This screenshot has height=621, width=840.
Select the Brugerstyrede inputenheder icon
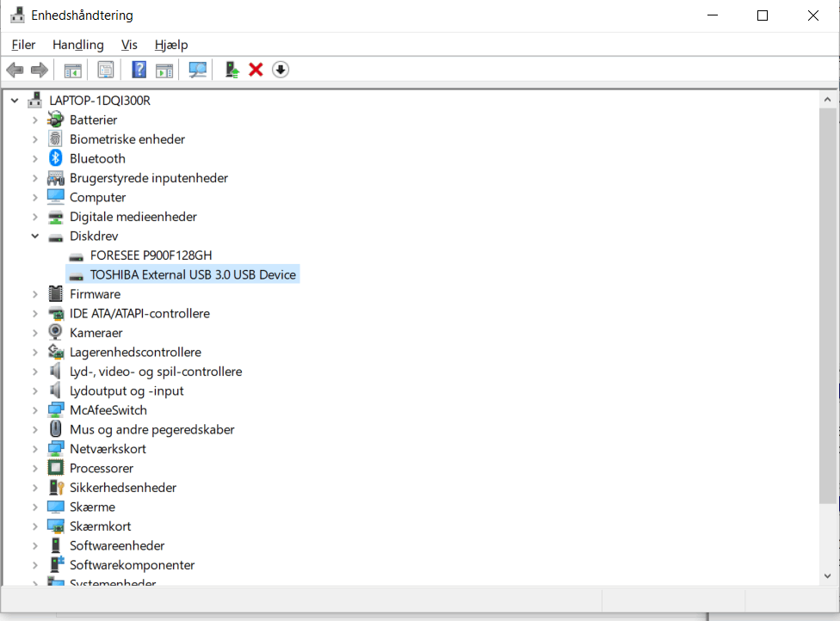coord(55,178)
